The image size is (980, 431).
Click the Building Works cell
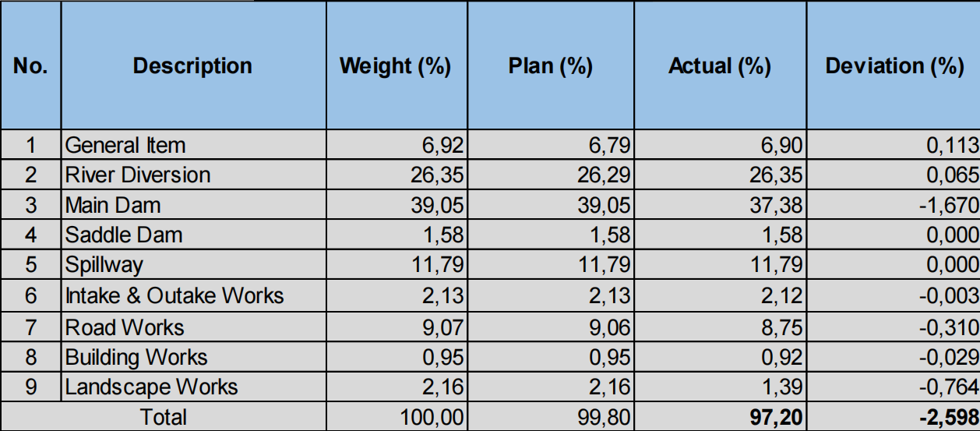193,356
